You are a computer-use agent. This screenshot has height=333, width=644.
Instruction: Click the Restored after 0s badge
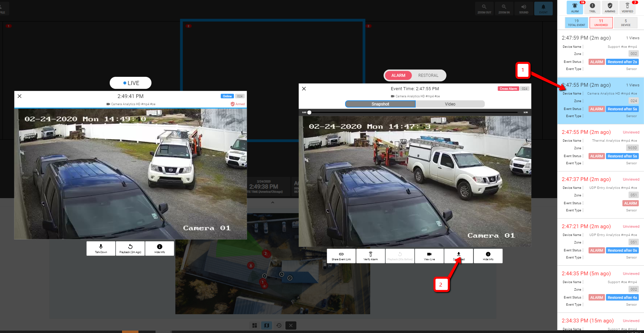[x=622, y=250]
